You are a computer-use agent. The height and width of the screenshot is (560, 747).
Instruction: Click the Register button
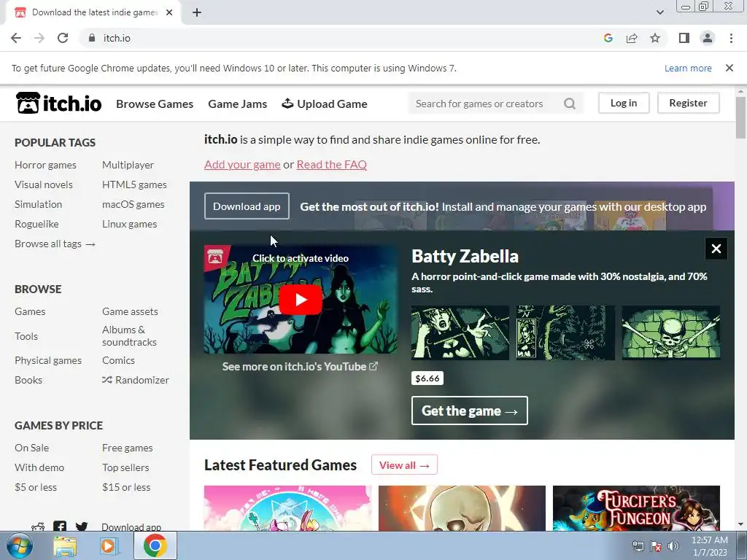point(688,103)
